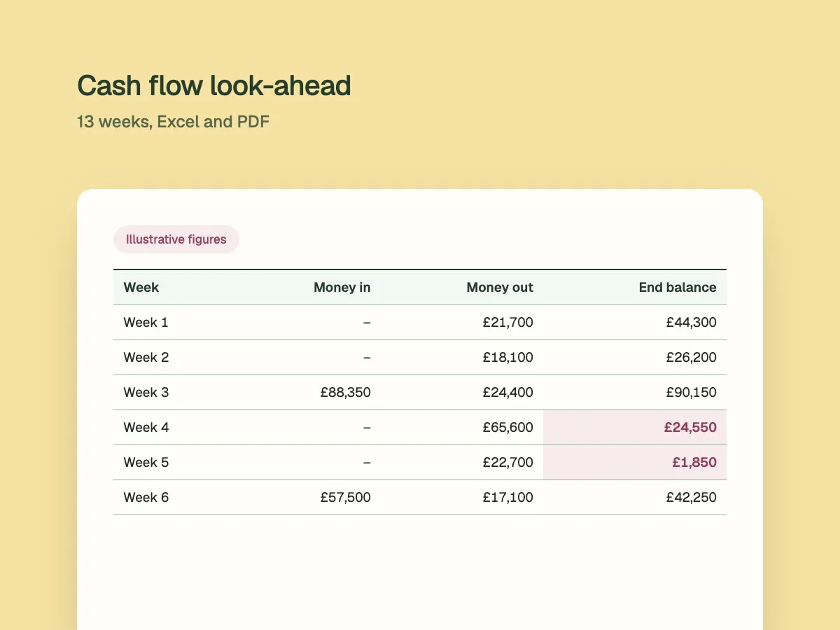Click the £17,100 money out cell
The width and height of the screenshot is (840, 630).
[508, 498]
